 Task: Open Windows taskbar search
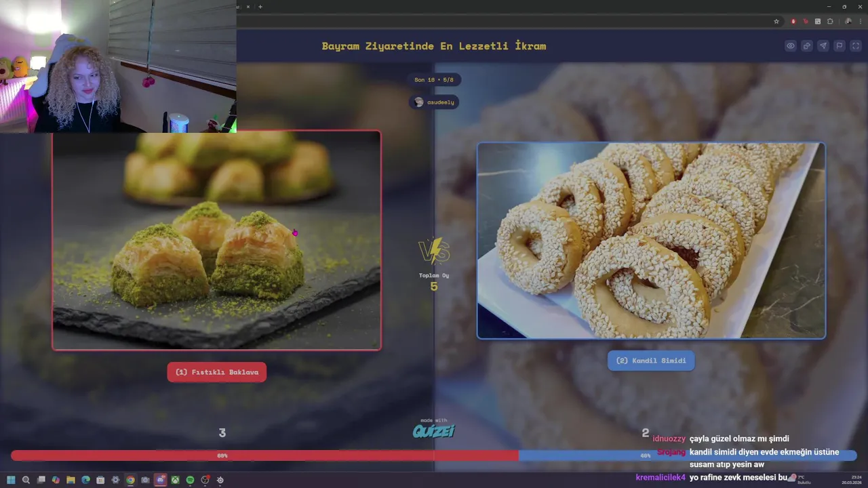(26, 480)
